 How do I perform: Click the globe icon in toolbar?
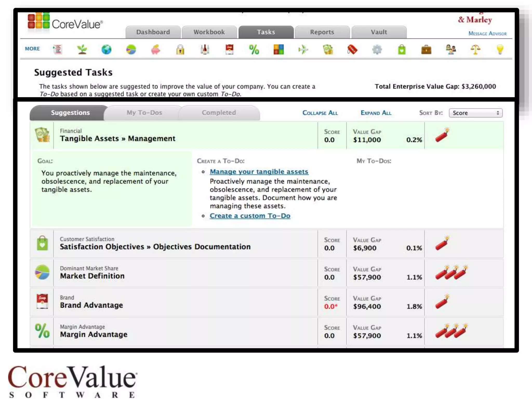106,49
